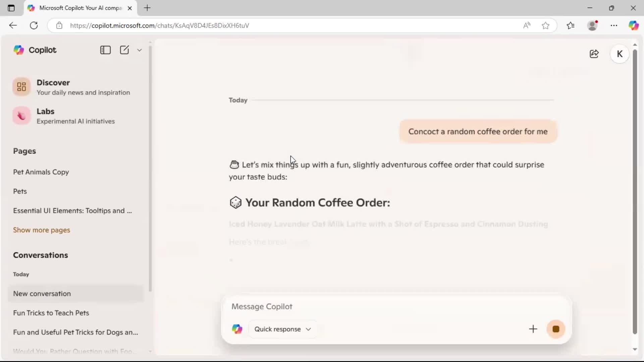644x362 pixels.
Task: Click the user message bubble about coffee
Action: pyautogui.click(x=478, y=132)
